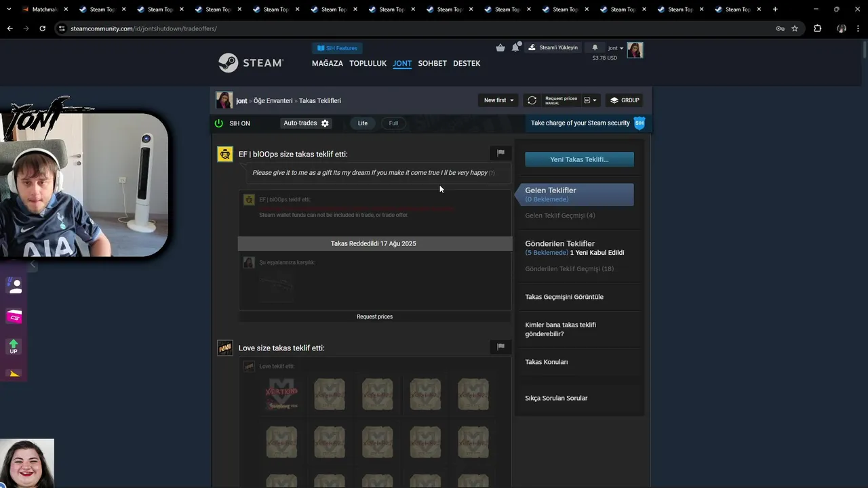Select the red Xertion sticker item
Image resolution: width=868 pixels, height=488 pixels.
pos(281,394)
